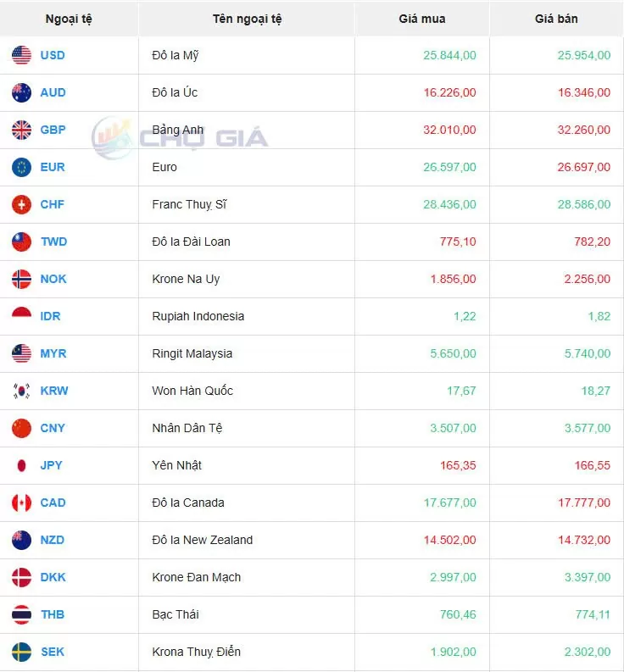Viewport: 624px width, 672px height.
Task: Click the South Korea flag icon
Action: [x=21, y=392]
